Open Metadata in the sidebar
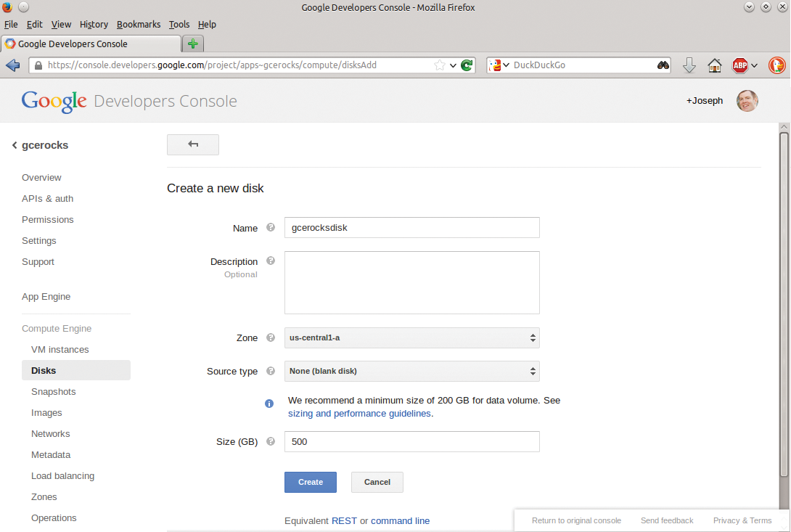 coord(51,455)
